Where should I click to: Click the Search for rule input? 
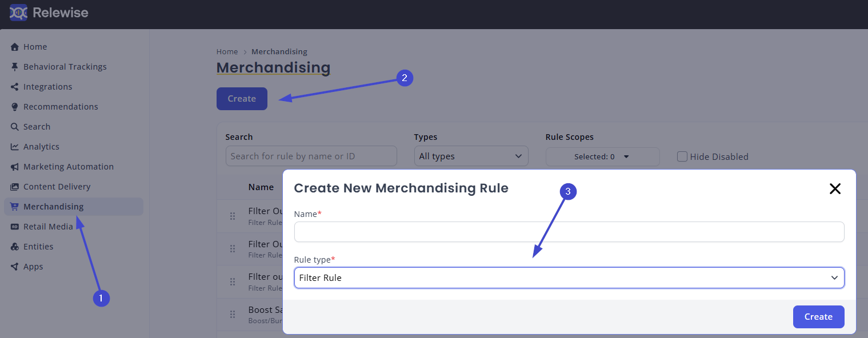[x=311, y=156]
